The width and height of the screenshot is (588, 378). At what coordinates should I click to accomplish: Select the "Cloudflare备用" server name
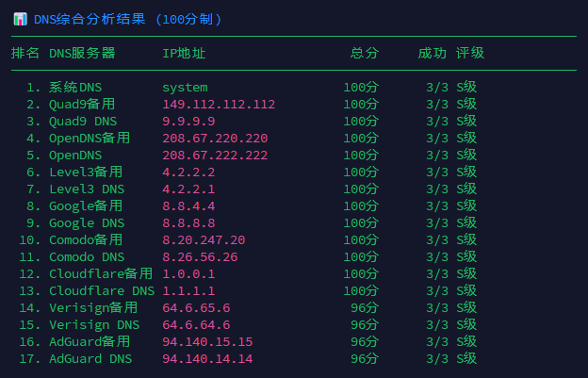[101, 274]
